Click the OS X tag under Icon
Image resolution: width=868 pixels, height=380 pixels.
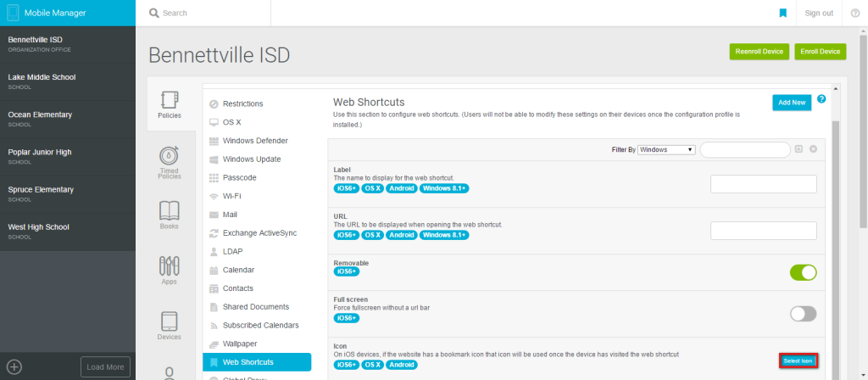click(373, 365)
